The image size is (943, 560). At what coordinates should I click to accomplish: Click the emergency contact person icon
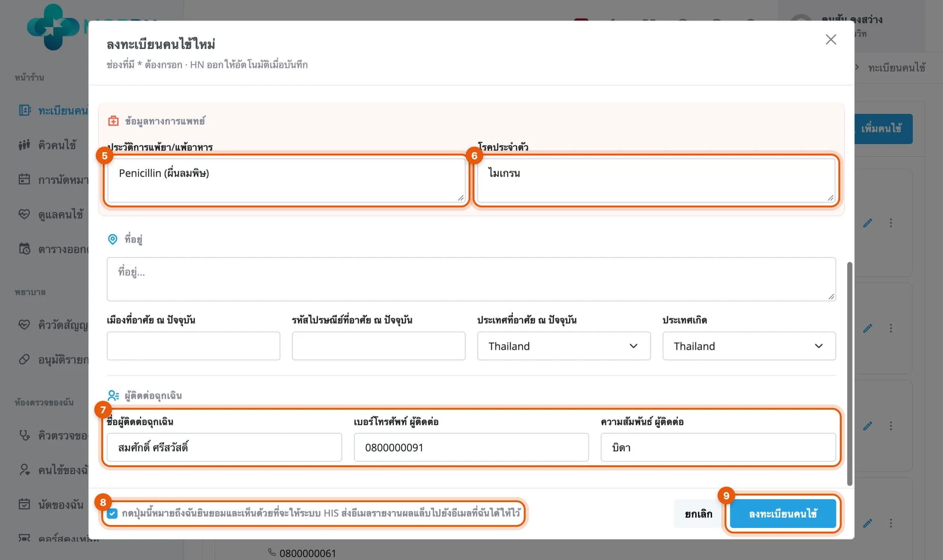[x=113, y=395]
